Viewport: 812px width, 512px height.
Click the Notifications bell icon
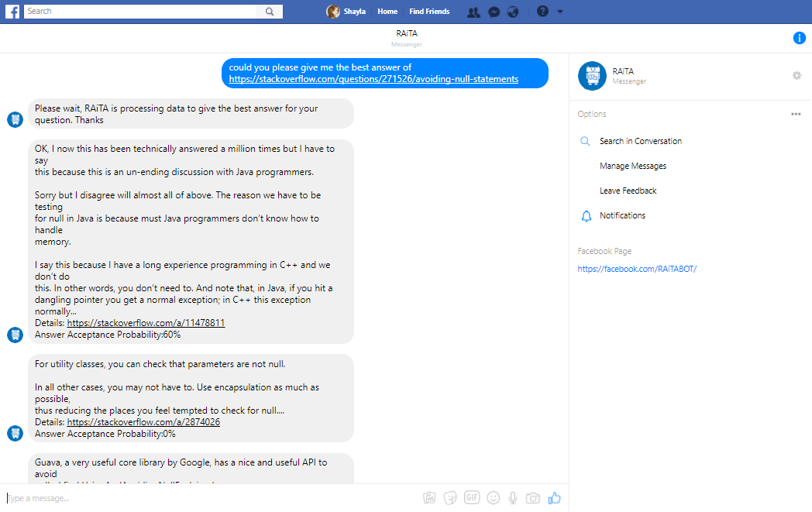tap(586, 216)
